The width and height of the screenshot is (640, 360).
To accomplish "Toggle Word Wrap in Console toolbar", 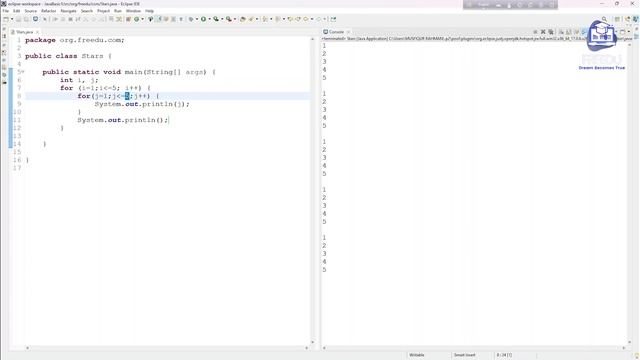I will coord(577,32).
